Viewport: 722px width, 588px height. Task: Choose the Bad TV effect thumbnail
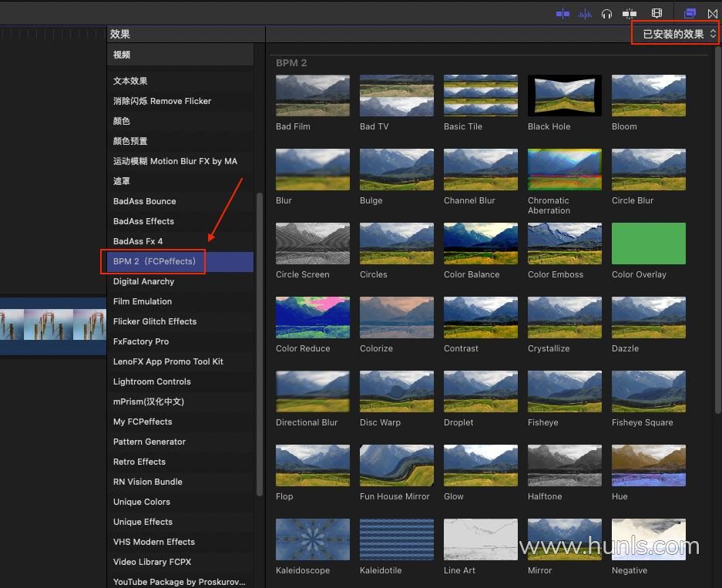pyautogui.click(x=396, y=96)
